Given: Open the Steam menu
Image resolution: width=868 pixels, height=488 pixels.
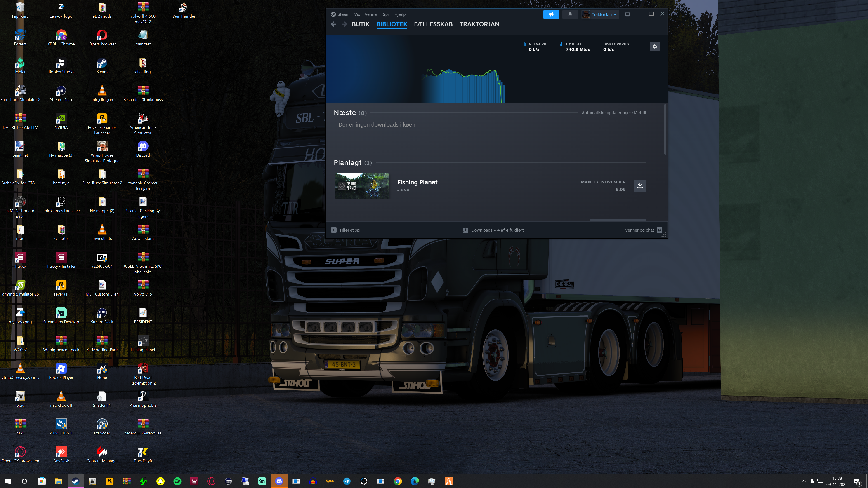Looking at the screenshot, I should click(343, 14).
